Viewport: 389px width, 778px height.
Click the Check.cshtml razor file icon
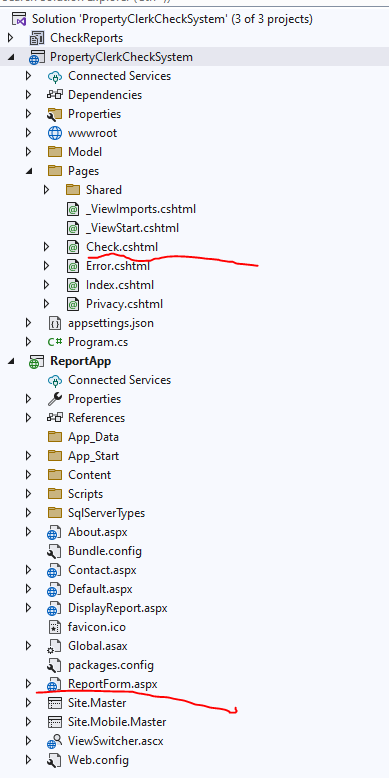coord(73,247)
